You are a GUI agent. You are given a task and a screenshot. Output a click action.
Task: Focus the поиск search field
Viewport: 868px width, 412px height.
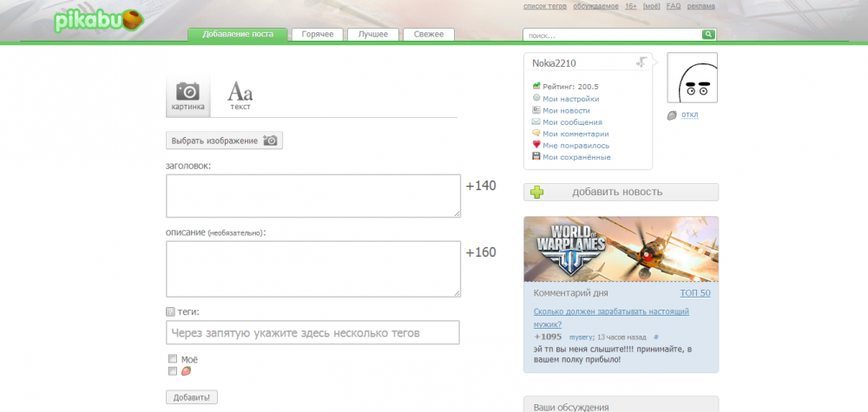(613, 35)
